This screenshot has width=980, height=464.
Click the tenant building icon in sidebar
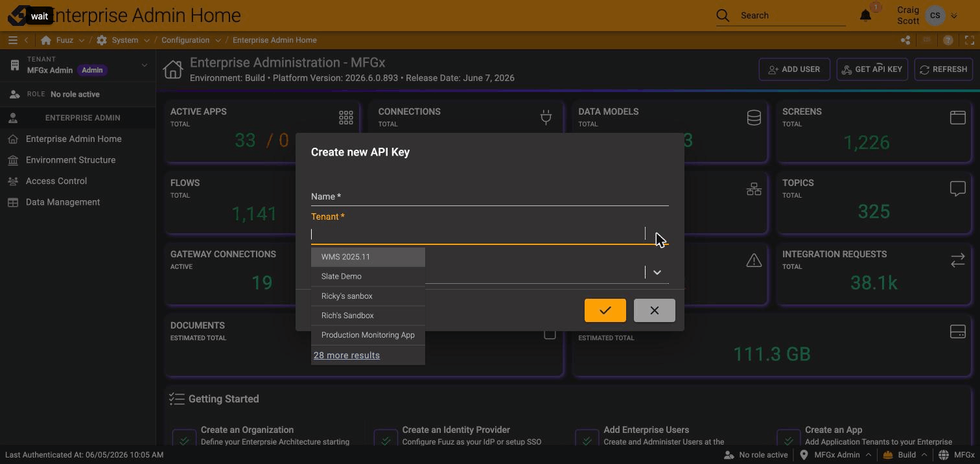coord(15,65)
